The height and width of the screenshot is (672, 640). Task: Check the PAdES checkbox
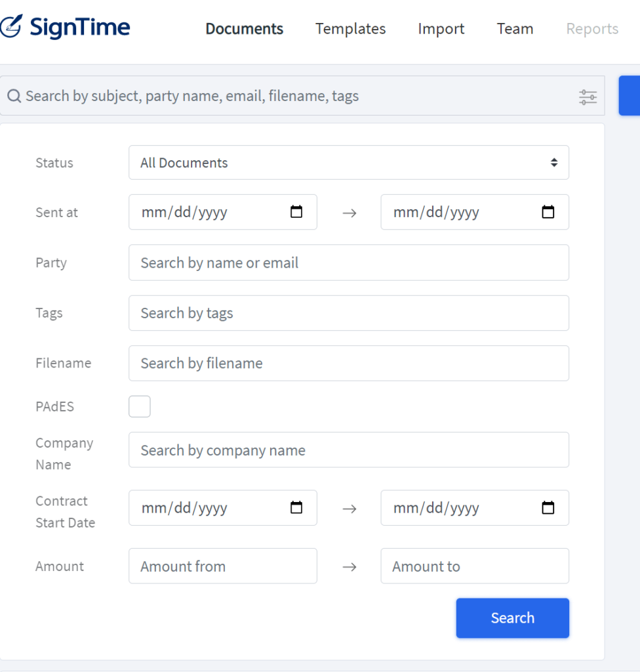coord(140,406)
